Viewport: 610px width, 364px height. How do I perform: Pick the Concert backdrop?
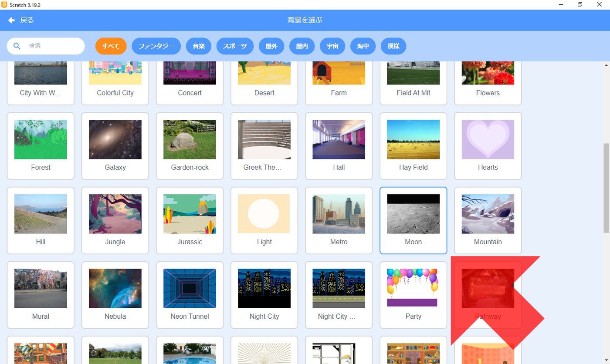[190, 82]
